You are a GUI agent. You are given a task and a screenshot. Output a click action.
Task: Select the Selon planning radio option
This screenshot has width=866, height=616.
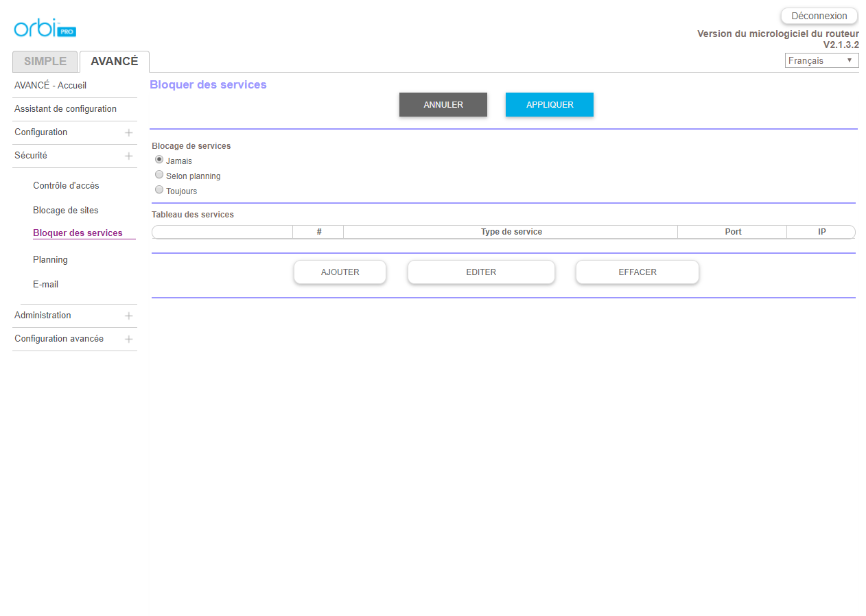[x=159, y=175]
